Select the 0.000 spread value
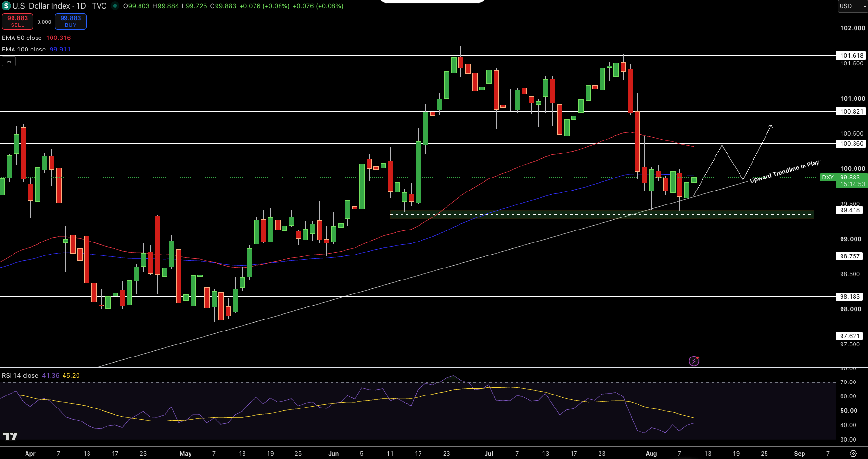The height and width of the screenshot is (459, 868). (x=44, y=22)
